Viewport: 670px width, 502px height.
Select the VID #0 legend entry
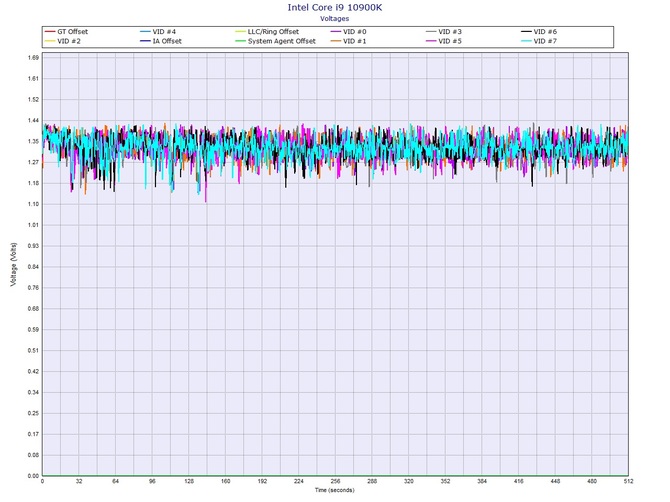348,32
